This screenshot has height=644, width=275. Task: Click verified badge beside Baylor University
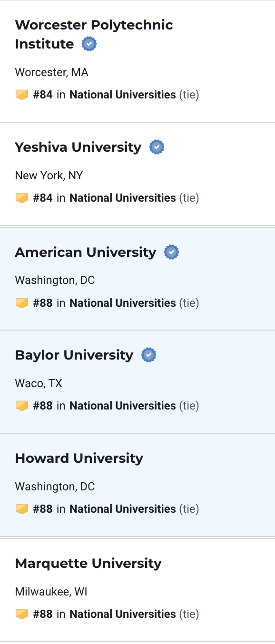click(149, 355)
